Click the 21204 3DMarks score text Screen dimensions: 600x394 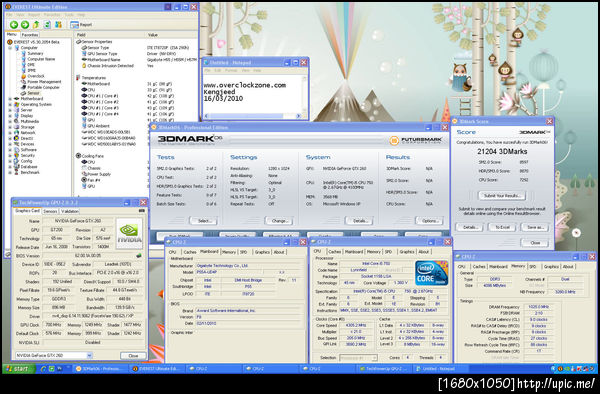coord(502,151)
